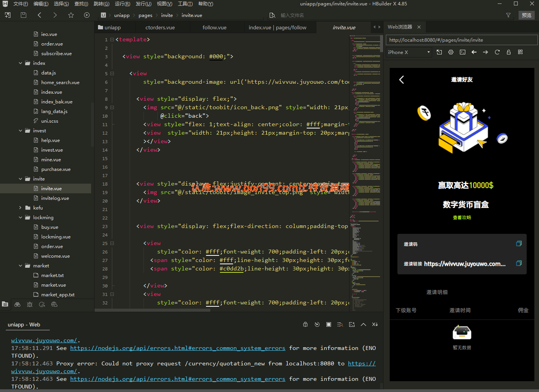Image resolution: width=539 pixels, height=392 pixels.
Task: Collapse the market folder
Action: click(20, 265)
